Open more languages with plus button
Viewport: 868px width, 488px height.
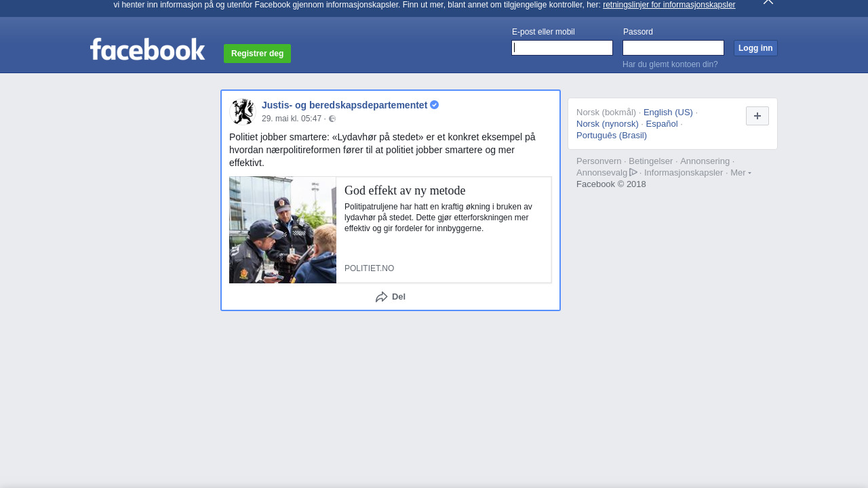tap(757, 116)
